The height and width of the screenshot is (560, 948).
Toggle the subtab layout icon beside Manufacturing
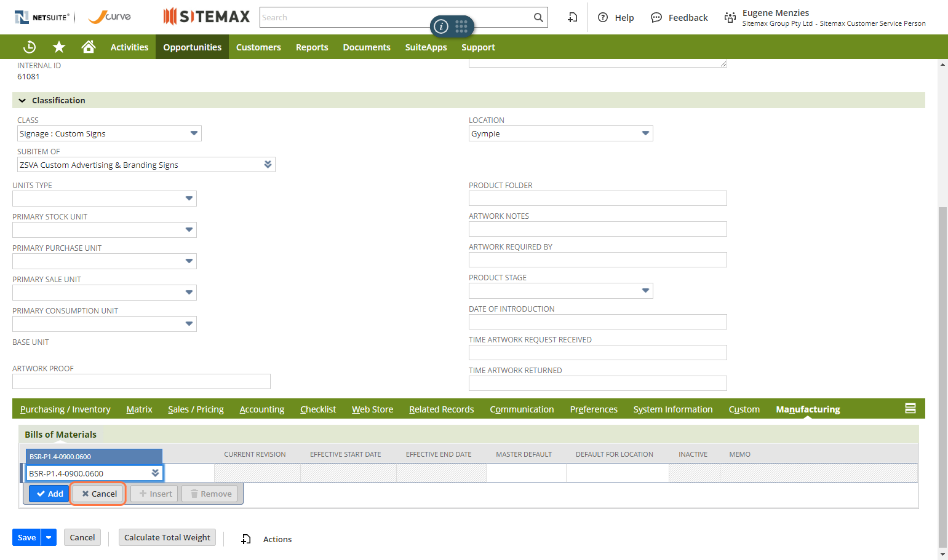click(x=910, y=408)
